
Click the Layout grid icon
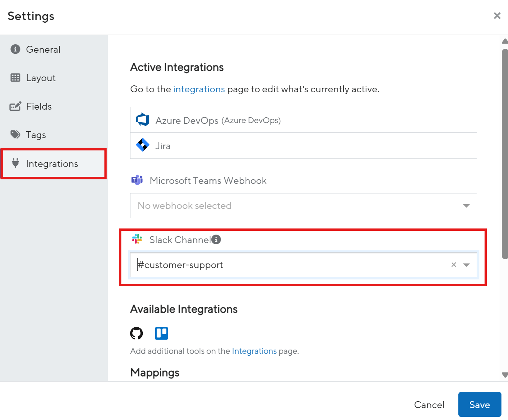point(15,78)
